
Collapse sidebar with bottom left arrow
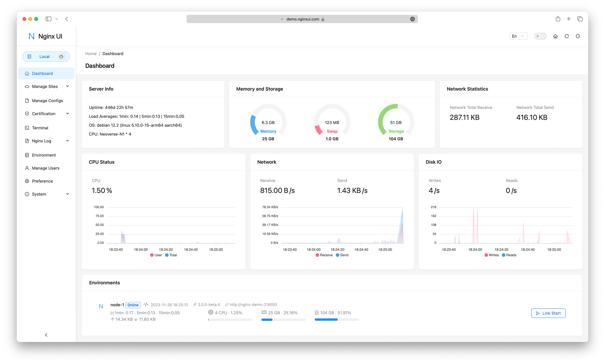(46, 335)
